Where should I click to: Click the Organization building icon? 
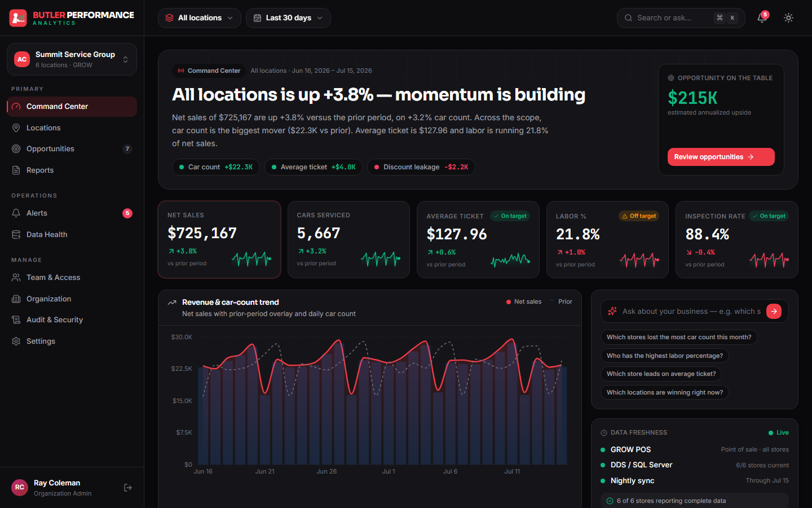point(16,299)
